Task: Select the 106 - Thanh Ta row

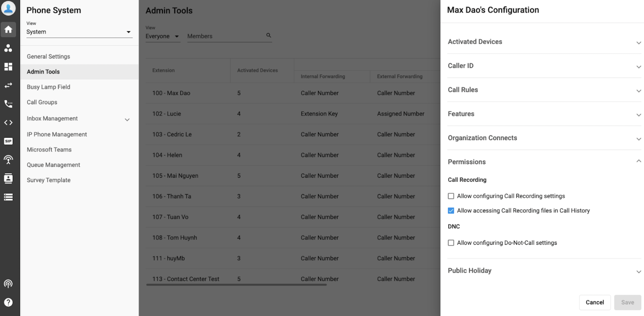Action: (x=293, y=196)
